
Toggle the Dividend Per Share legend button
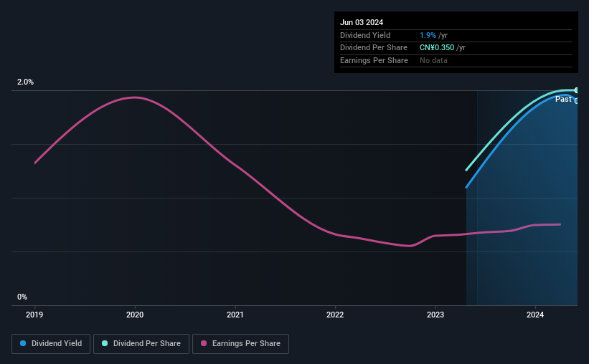(141, 344)
